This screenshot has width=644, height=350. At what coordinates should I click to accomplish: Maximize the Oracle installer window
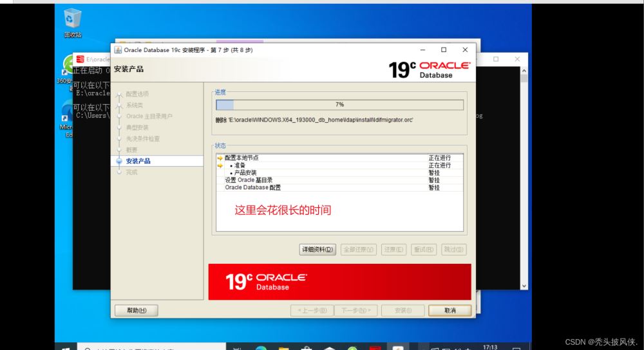click(x=444, y=50)
